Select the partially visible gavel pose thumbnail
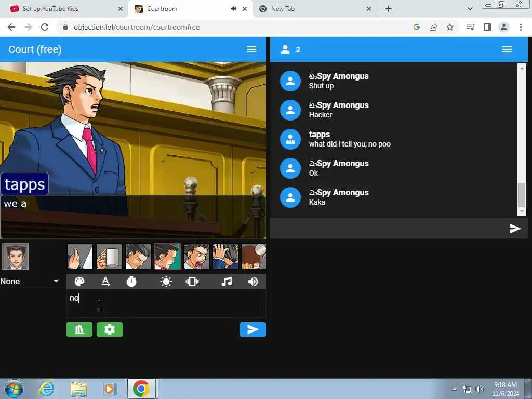Viewport: 532px width, 399px height. tap(254, 257)
